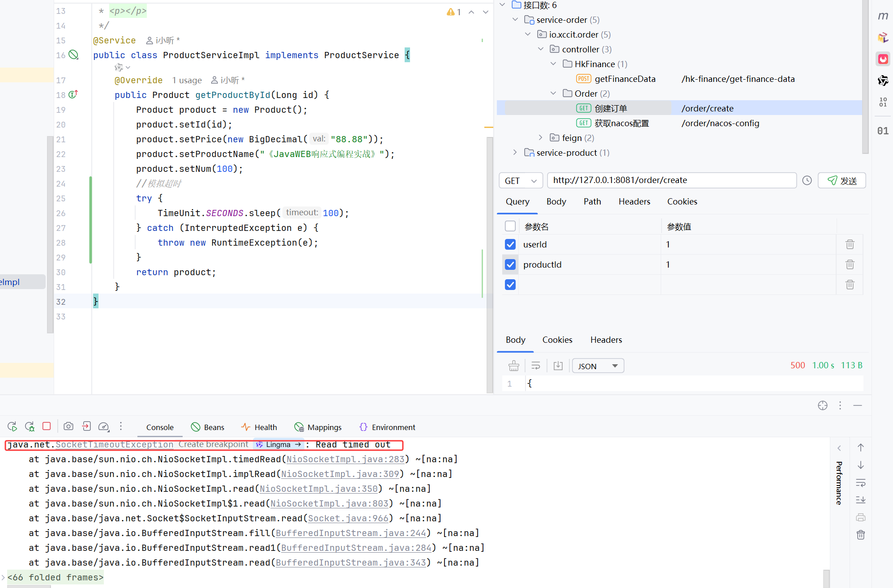Click the Rerun application icon
This screenshot has width=893, height=588.
pyautogui.click(x=12, y=426)
